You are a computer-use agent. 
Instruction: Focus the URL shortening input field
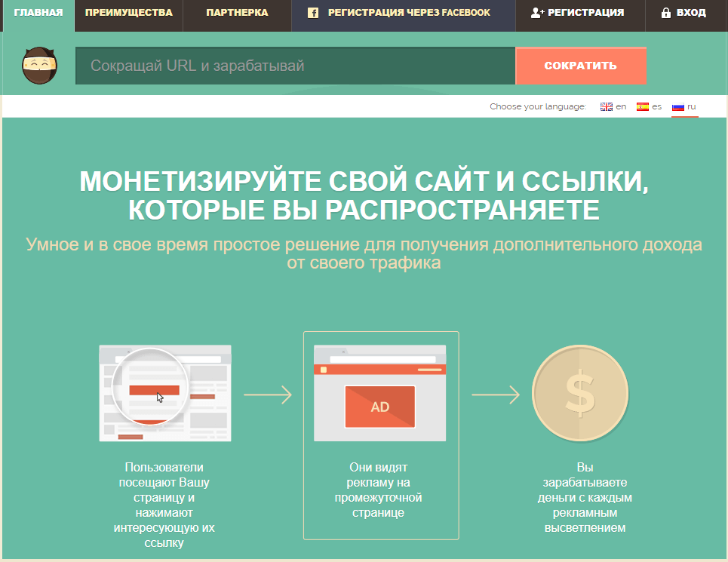click(x=295, y=66)
